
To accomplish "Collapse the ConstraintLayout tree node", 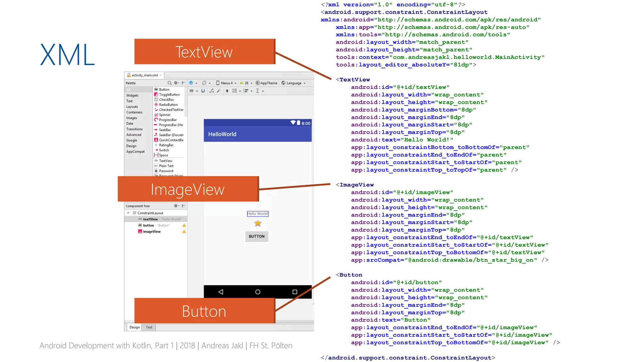I will click(x=128, y=213).
